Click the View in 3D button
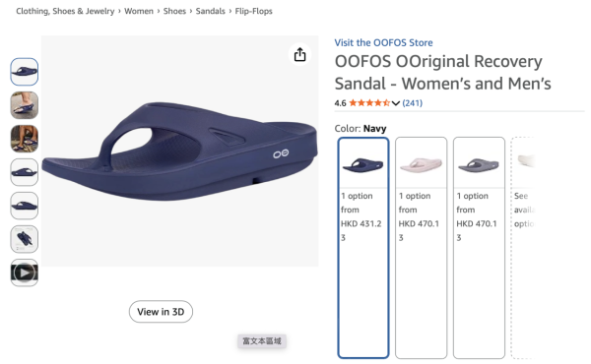 tap(161, 312)
